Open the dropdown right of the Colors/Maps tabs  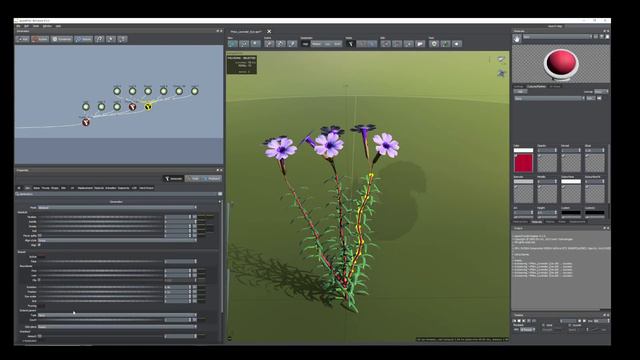(x=601, y=92)
